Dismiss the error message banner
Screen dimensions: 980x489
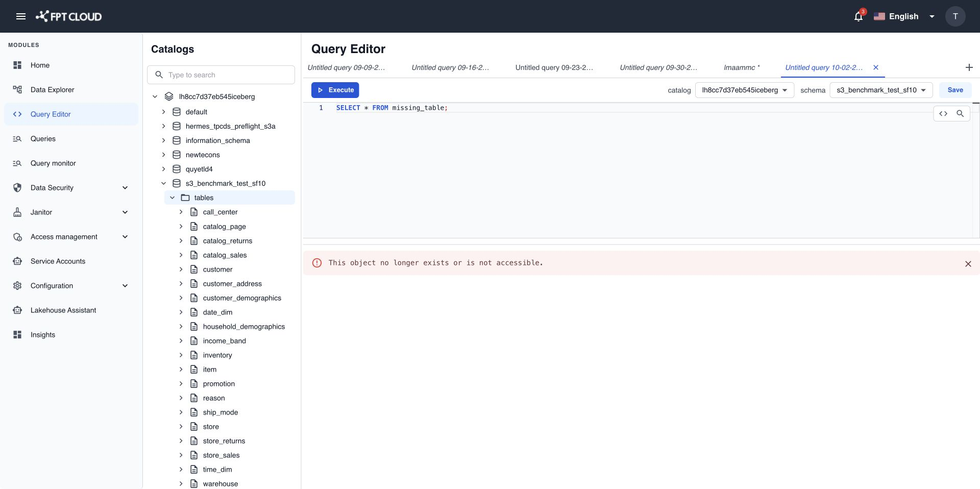(968, 264)
